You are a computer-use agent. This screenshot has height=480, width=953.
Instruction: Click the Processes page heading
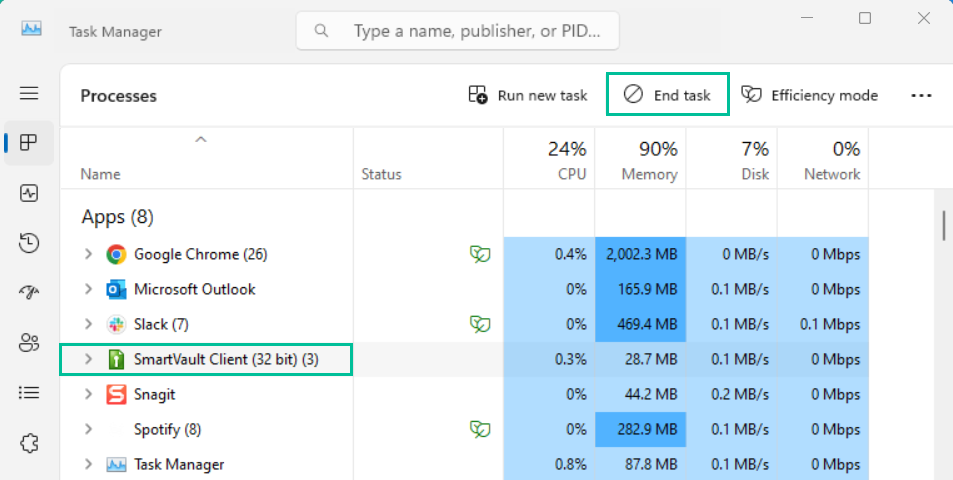[x=119, y=96]
